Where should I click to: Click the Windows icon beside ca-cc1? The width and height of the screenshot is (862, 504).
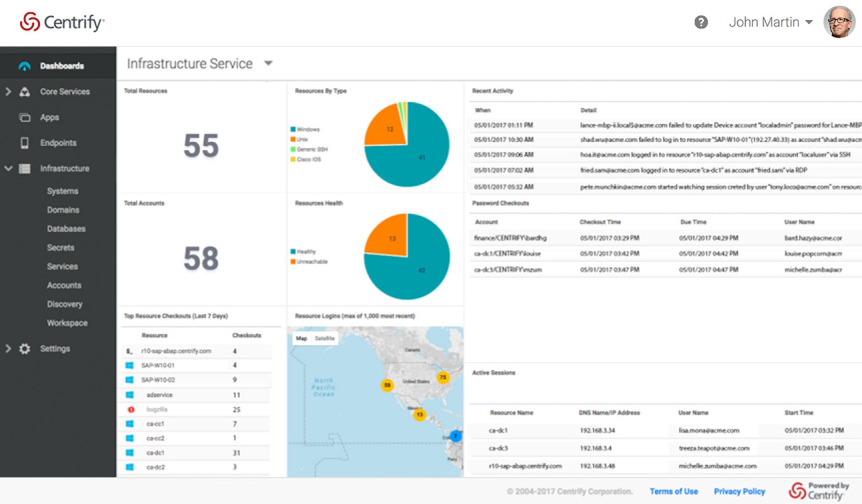(x=129, y=424)
